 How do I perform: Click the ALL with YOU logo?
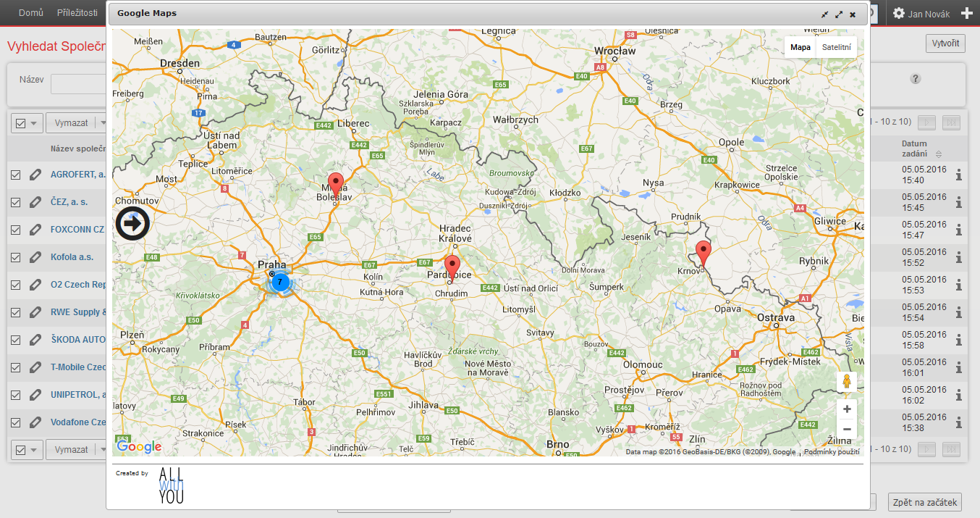171,486
